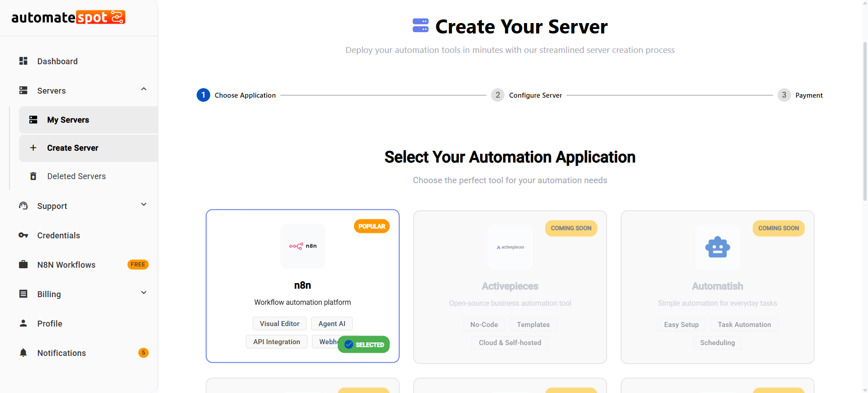Click the Profile person icon
868x393 pixels.
24,323
